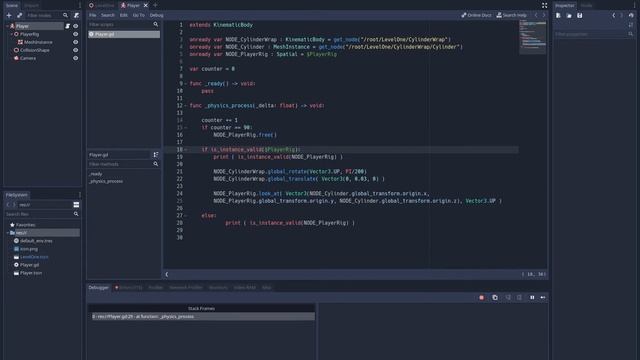This screenshot has height=360, width=640.
Task: Click the debugger Step Into icon
Action: 508,298
